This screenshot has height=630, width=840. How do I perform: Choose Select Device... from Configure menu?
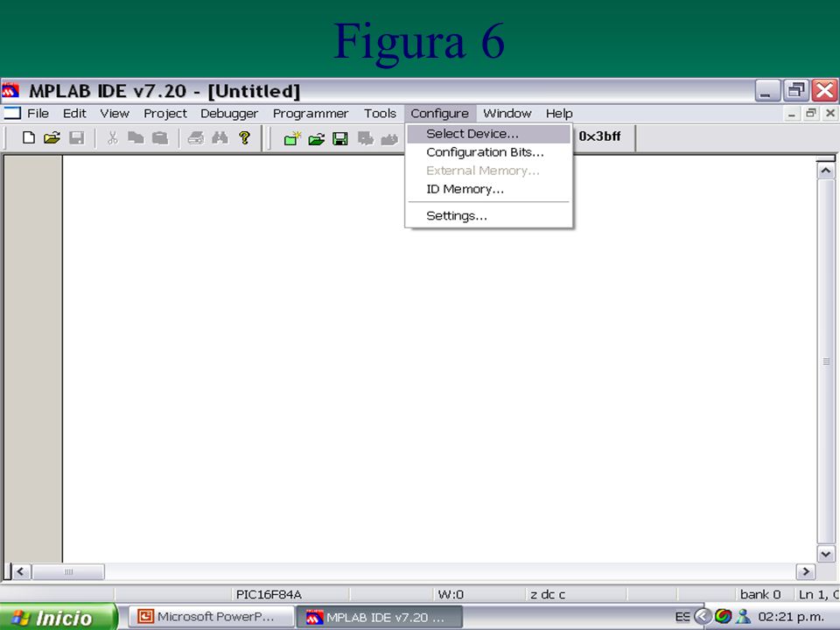click(x=488, y=134)
